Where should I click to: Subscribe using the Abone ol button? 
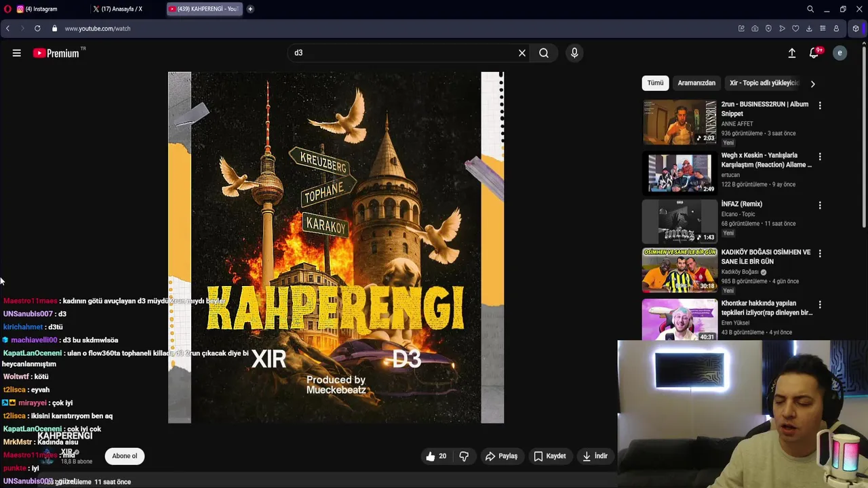pyautogui.click(x=125, y=456)
